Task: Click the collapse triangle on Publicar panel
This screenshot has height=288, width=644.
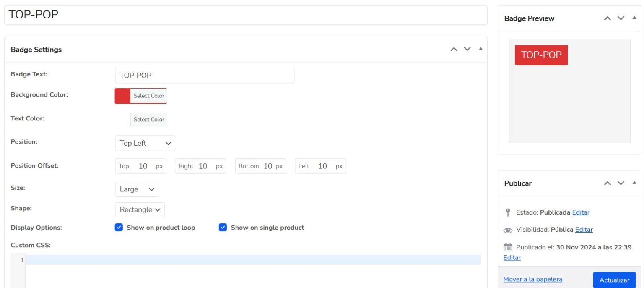Action: 634,183
